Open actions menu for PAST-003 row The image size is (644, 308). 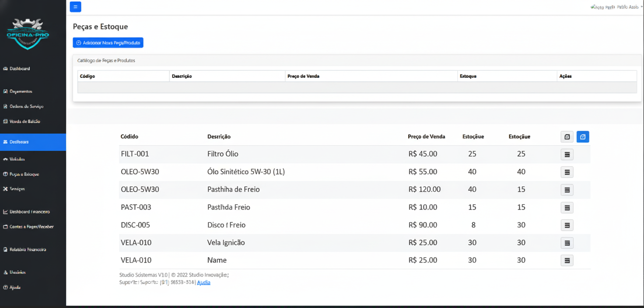click(567, 207)
